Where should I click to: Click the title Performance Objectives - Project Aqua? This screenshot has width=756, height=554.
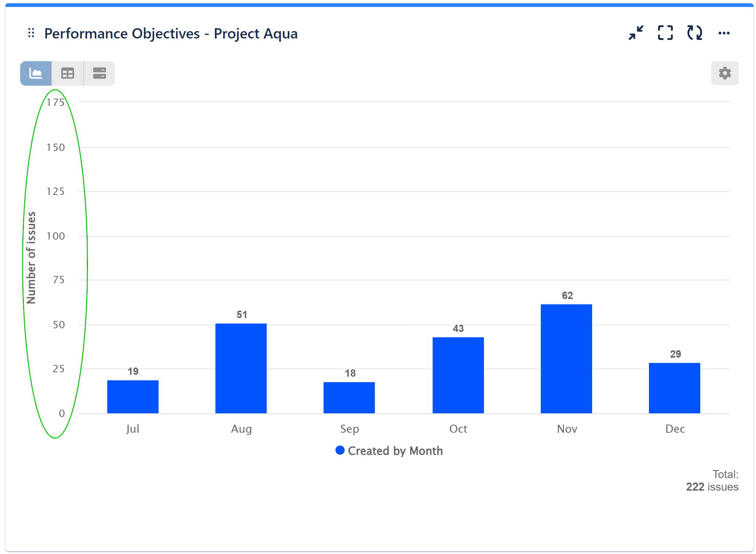pyautogui.click(x=171, y=33)
